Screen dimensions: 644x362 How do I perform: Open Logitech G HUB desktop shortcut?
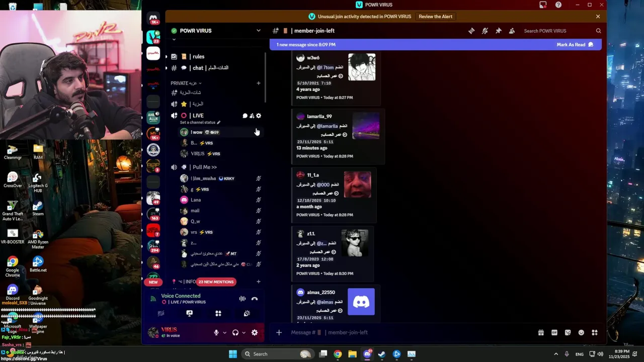(38, 183)
